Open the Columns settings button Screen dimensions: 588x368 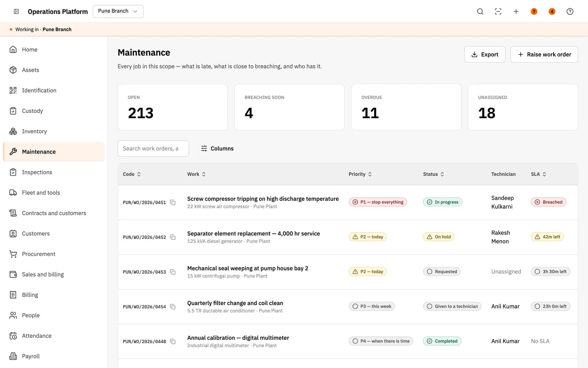217,148
